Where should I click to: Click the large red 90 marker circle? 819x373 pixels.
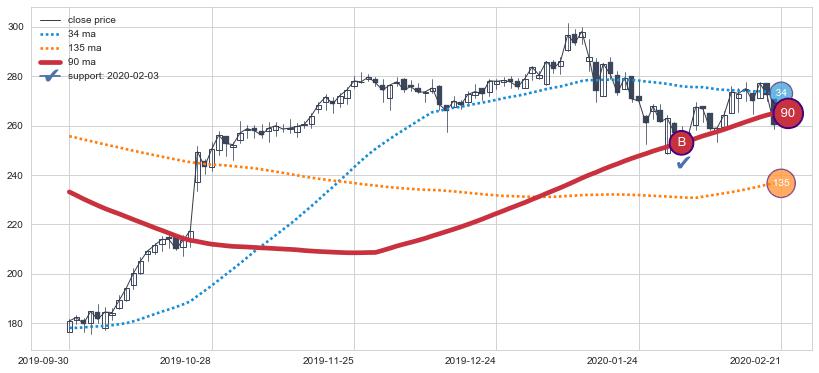pos(788,113)
